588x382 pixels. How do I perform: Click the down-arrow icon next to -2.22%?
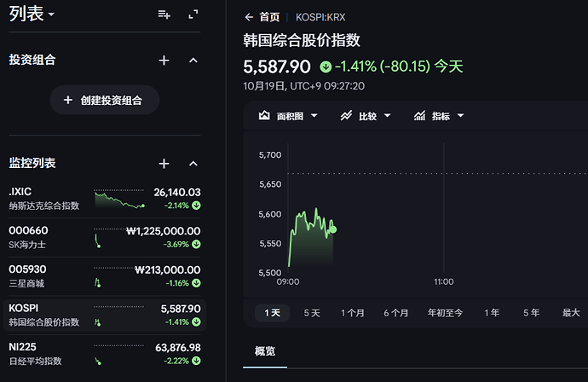[196, 361]
